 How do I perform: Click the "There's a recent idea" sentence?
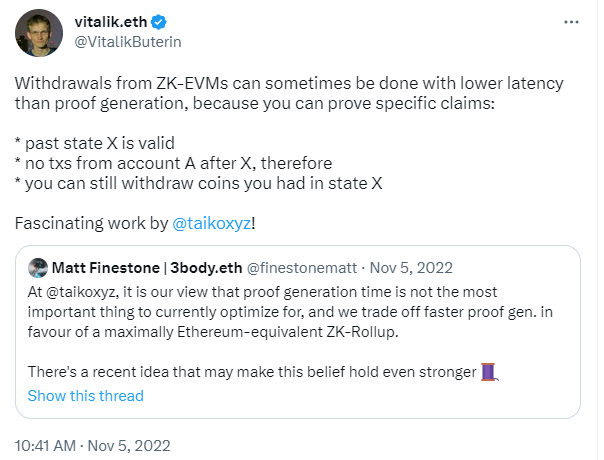pyautogui.click(x=250, y=372)
